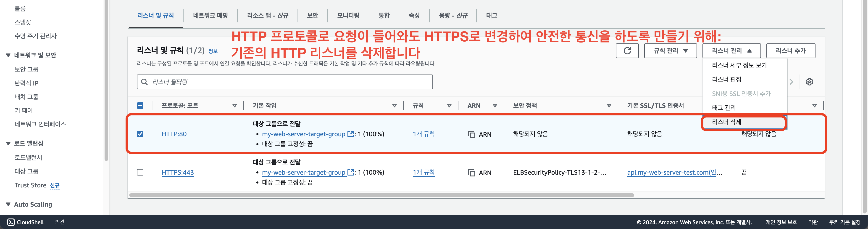Sort by 프로토콜: 포트 column arrow

click(234, 106)
